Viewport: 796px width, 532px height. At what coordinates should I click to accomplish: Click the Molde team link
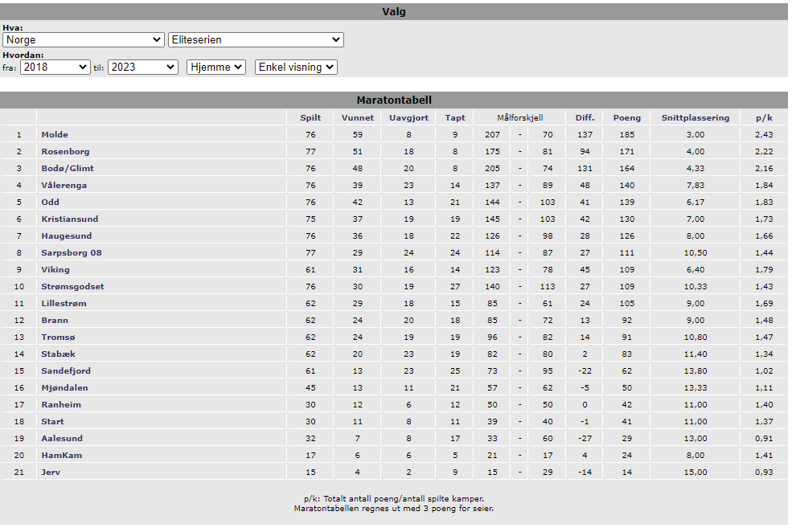pos(55,134)
